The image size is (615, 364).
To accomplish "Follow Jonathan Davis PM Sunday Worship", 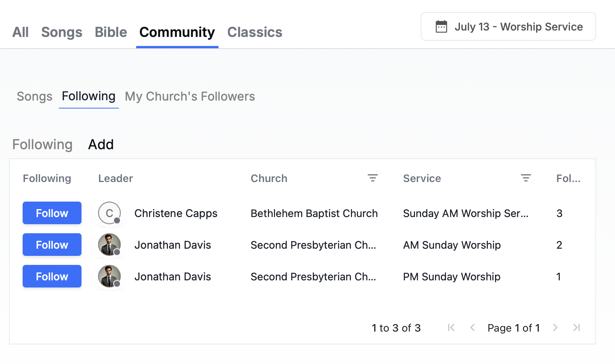I will (52, 277).
